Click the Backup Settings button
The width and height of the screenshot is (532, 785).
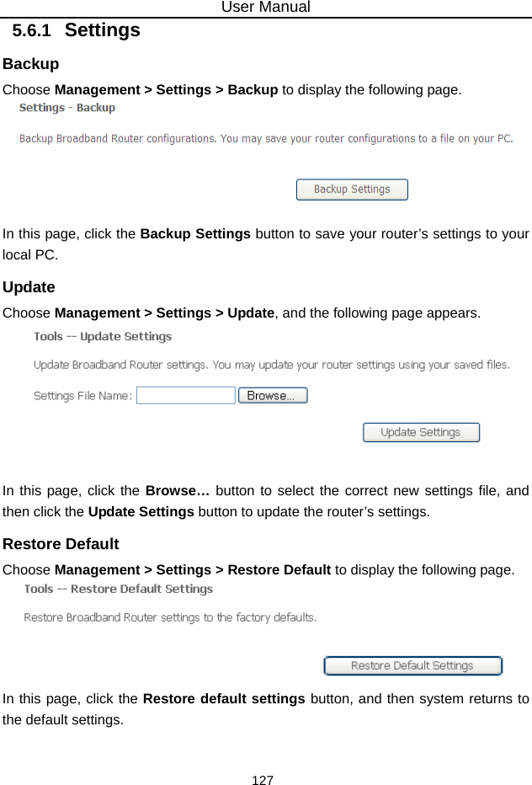352,190
